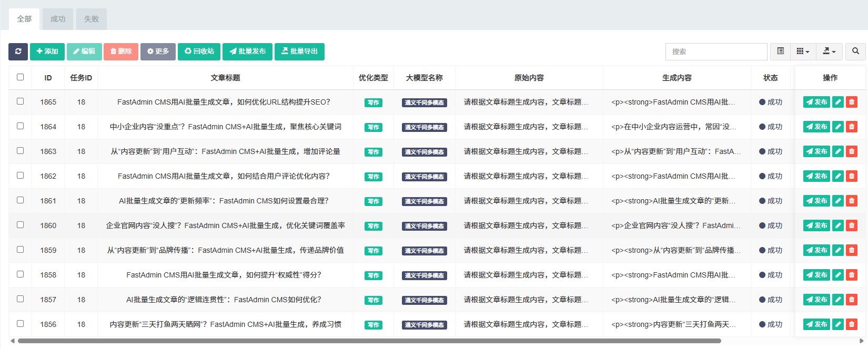The height and width of the screenshot is (349, 868).
Task: Edit row 1864 with pencil icon
Action: [838, 127]
